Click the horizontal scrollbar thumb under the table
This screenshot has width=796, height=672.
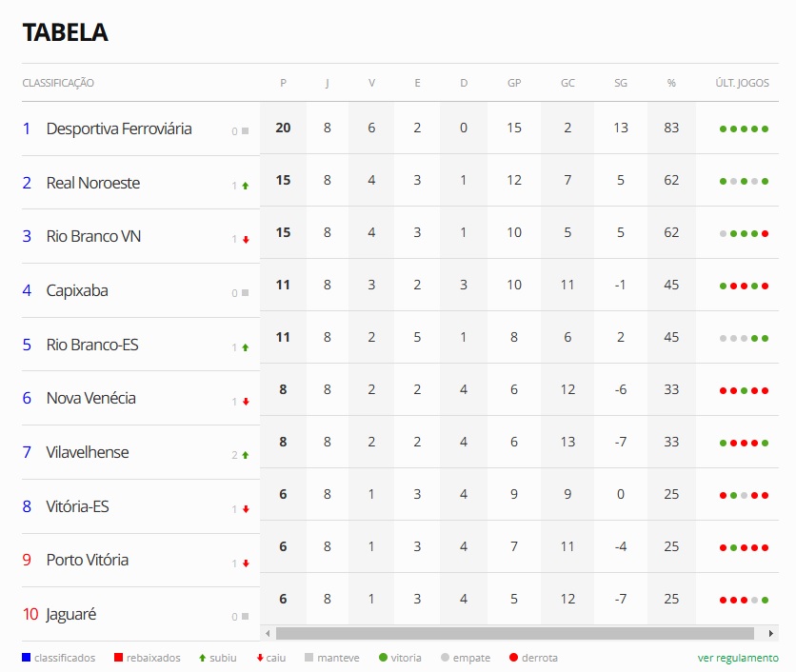[515, 633]
